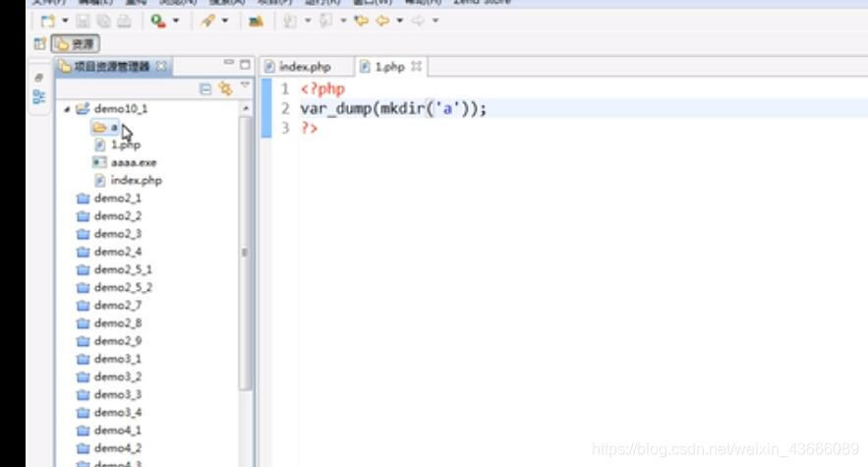Select the demo2_3 project
Viewport: 868px width, 467px height.
coord(117,234)
